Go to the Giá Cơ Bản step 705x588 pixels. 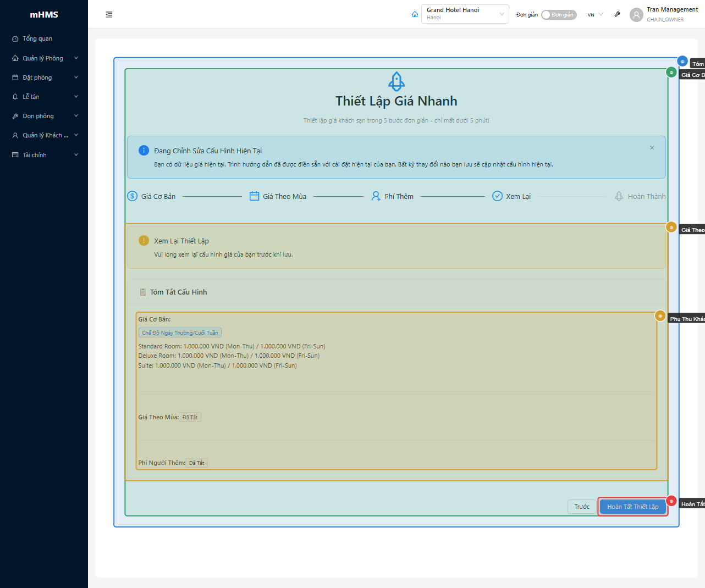(x=152, y=196)
